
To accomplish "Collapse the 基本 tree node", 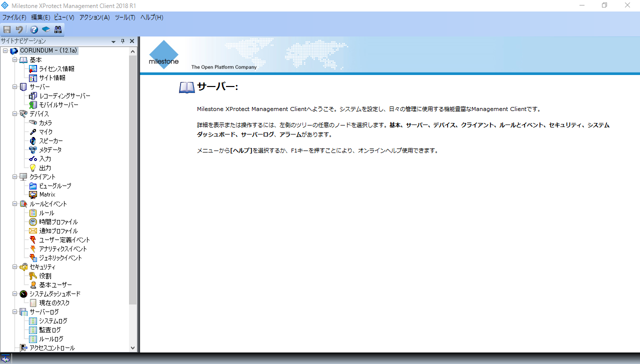I will pyautogui.click(x=15, y=60).
